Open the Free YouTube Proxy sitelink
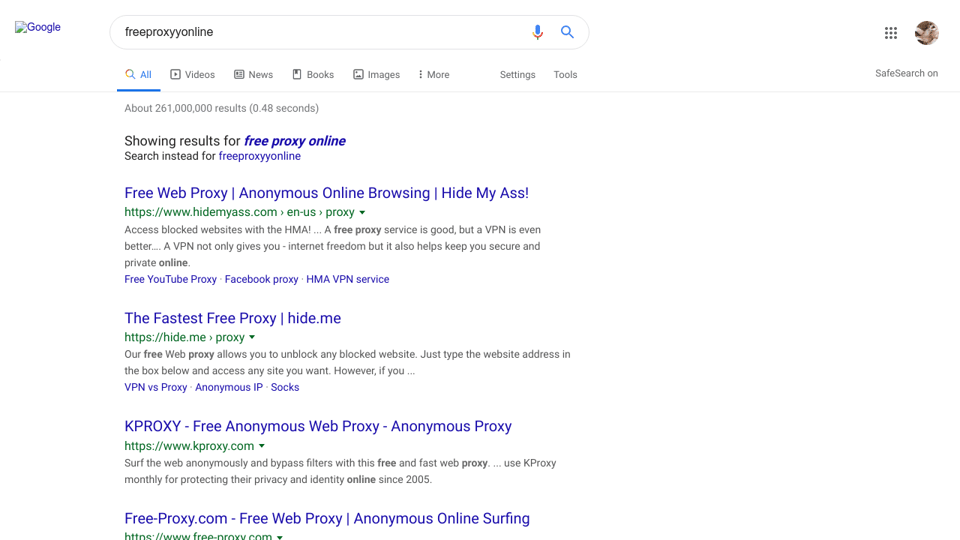Viewport: 960px width, 540px height. point(170,279)
